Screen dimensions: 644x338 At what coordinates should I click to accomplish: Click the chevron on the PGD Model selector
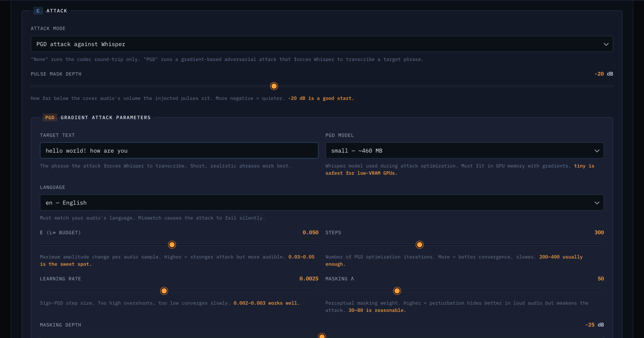[597, 150]
